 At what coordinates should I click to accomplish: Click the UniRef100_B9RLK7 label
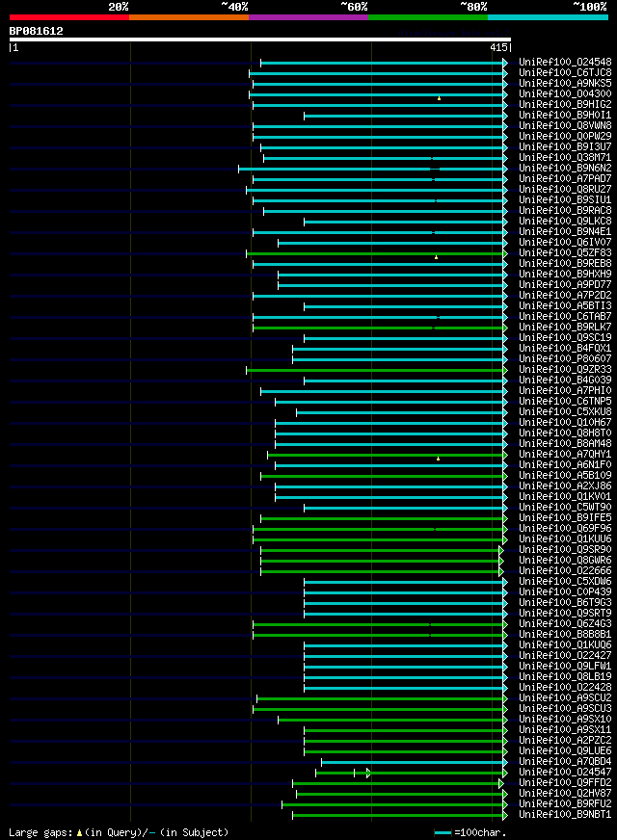[565, 328]
